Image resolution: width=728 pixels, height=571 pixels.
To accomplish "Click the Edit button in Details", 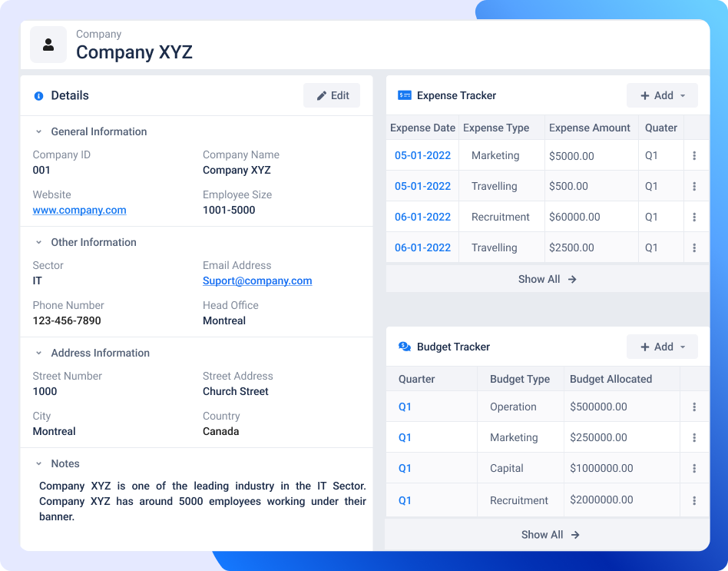I will [332, 95].
